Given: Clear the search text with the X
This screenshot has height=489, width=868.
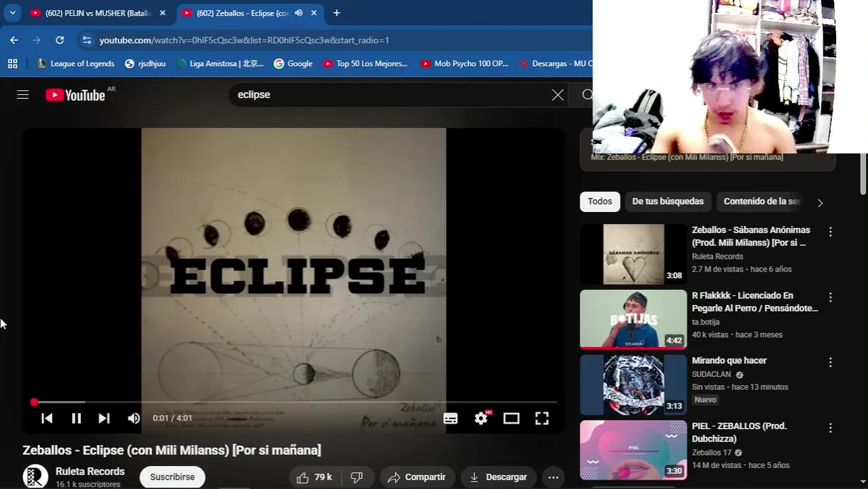Looking at the screenshot, I should coord(558,95).
